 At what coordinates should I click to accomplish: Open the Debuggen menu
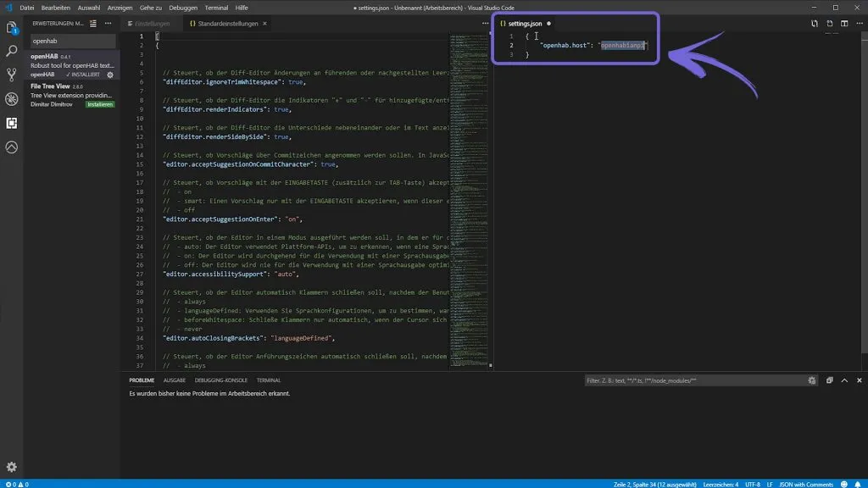(x=183, y=8)
